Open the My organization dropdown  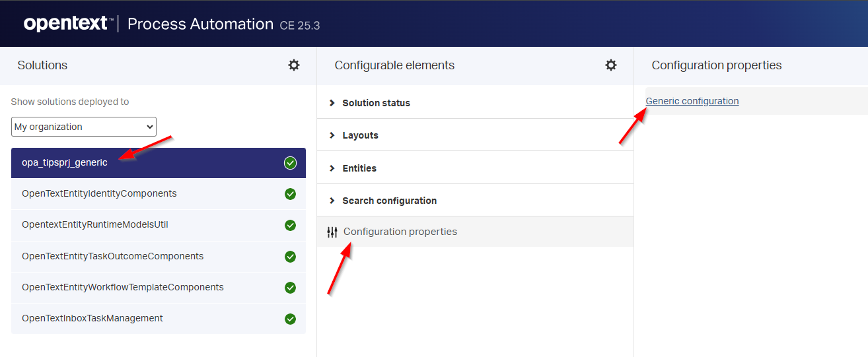(84, 127)
